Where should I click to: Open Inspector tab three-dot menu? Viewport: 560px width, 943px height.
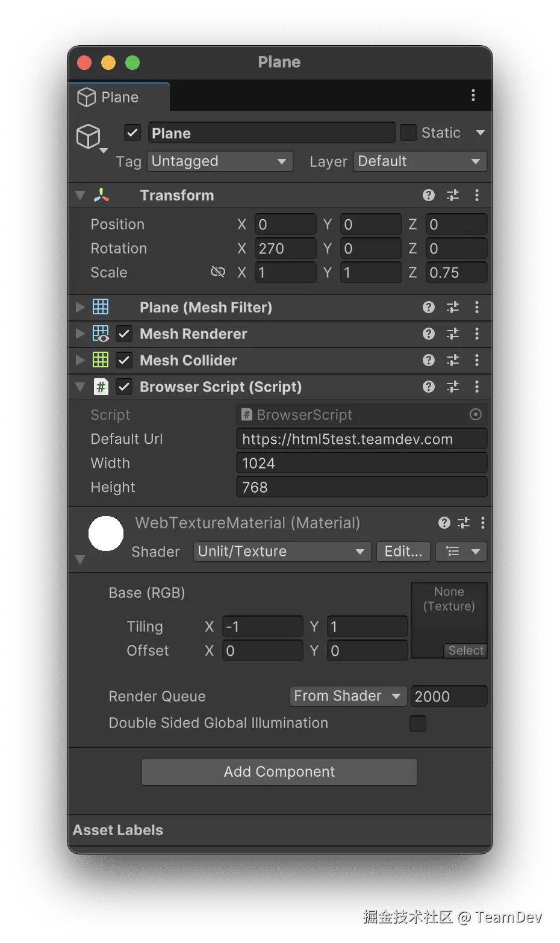[x=473, y=95]
